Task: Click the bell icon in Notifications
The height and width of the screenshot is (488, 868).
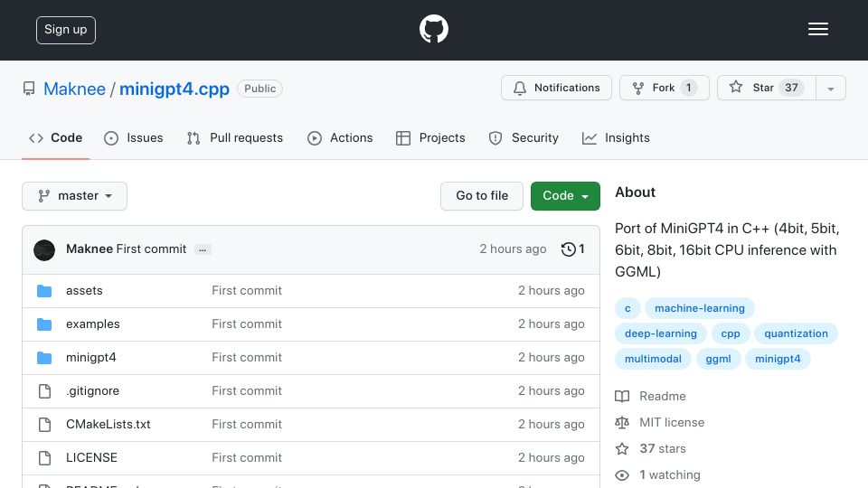Action: (x=519, y=88)
